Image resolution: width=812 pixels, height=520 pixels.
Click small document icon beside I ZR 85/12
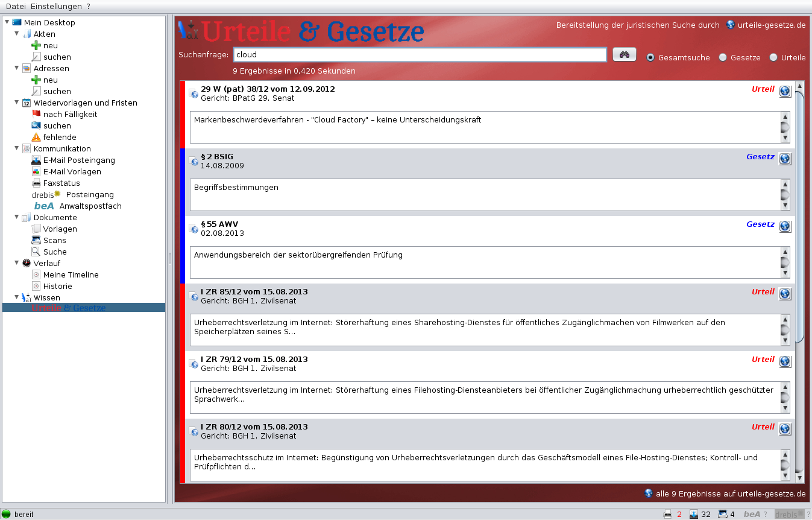point(194,296)
